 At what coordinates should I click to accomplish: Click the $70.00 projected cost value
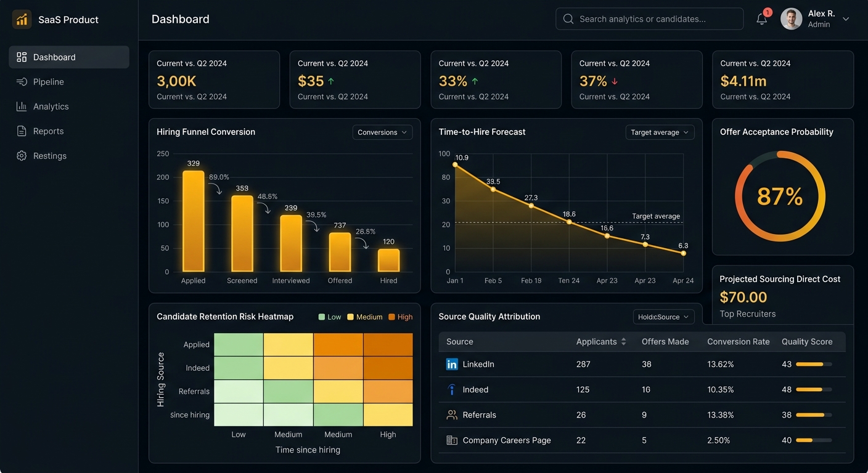pyautogui.click(x=743, y=297)
